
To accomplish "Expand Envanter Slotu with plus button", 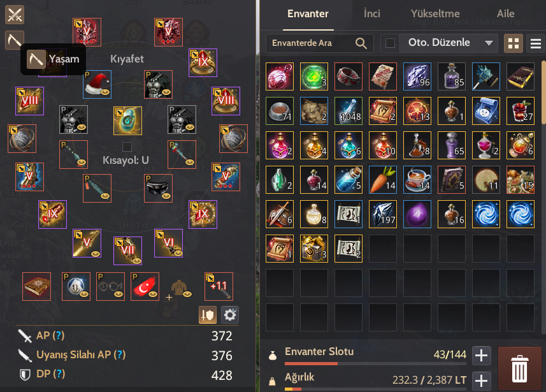I will (481, 356).
